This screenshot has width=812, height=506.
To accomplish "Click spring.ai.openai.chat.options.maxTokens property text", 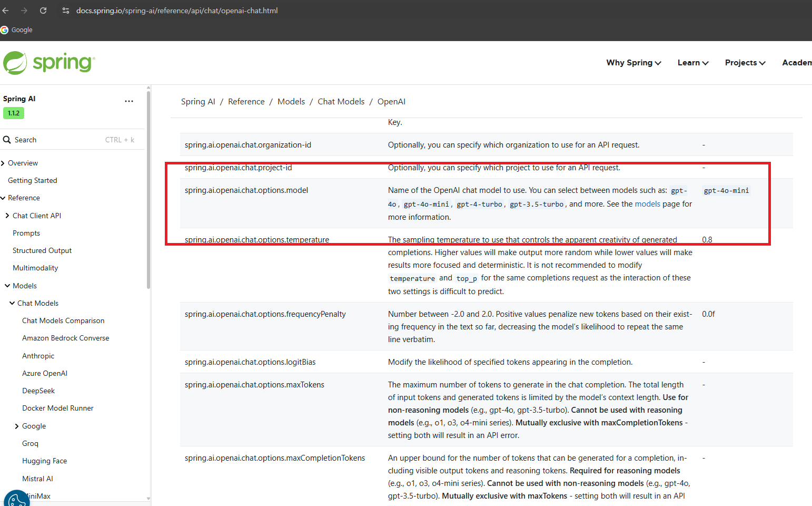I will coord(254,385).
